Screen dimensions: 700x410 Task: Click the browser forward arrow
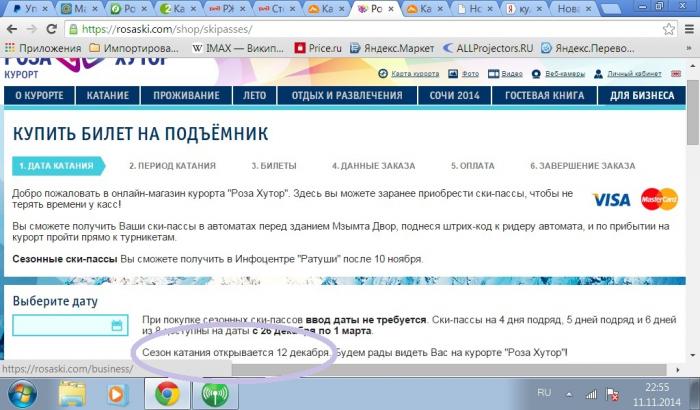[x=31, y=29]
